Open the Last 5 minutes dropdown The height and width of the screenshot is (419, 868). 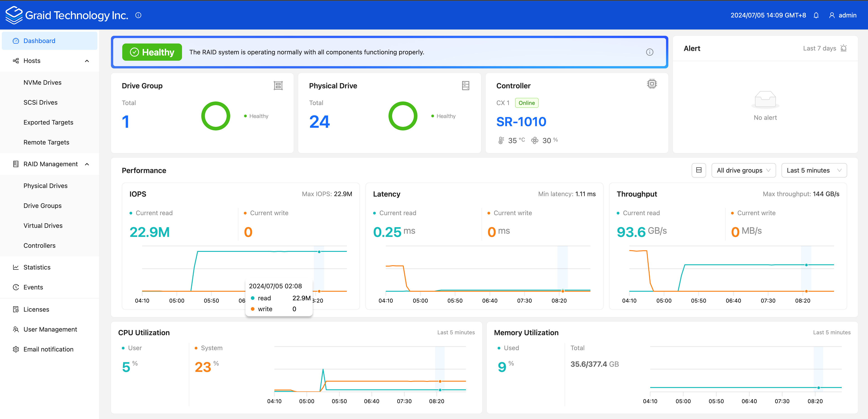tap(814, 170)
